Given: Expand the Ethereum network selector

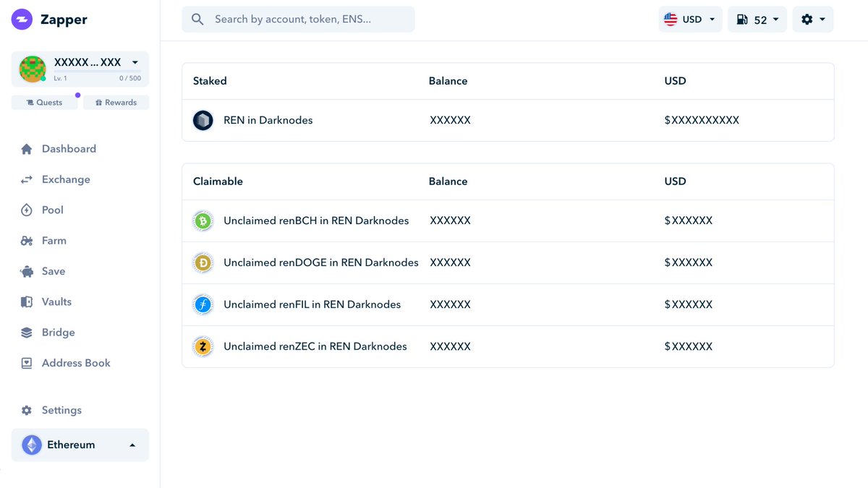Looking at the screenshot, I should coord(80,445).
